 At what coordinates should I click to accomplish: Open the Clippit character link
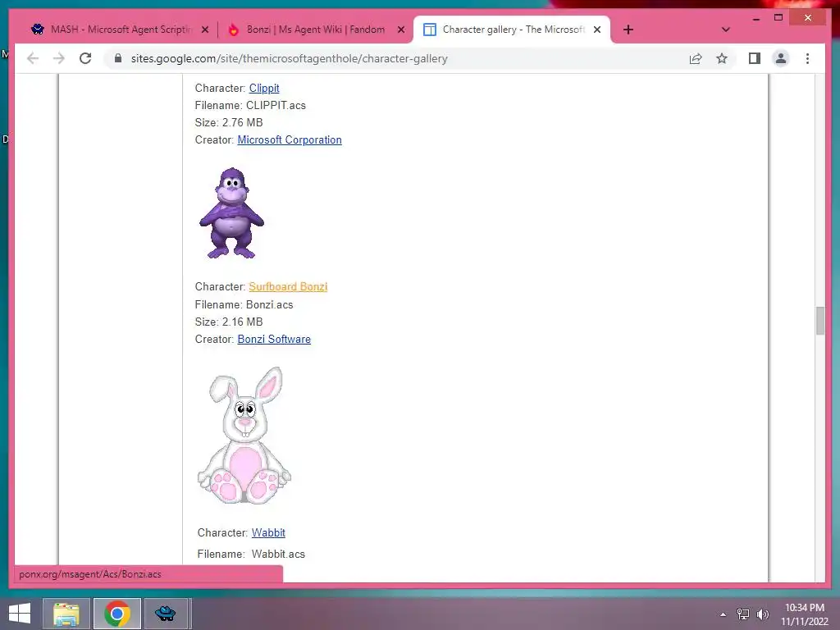[264, 88]
